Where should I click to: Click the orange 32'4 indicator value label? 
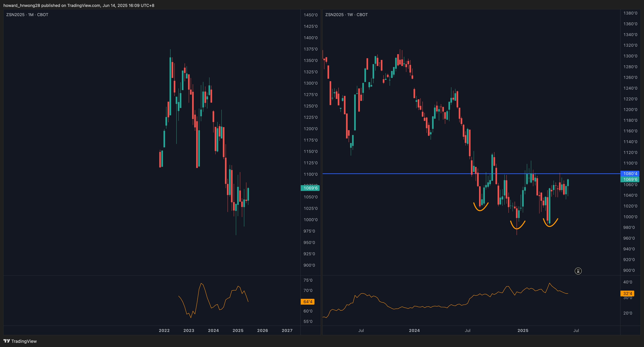coord(627,293)
